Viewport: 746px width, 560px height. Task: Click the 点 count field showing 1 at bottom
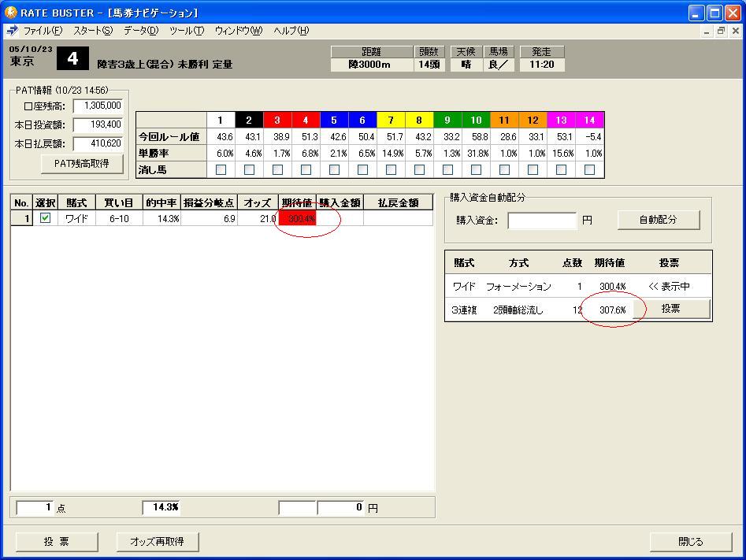[35, 508]
